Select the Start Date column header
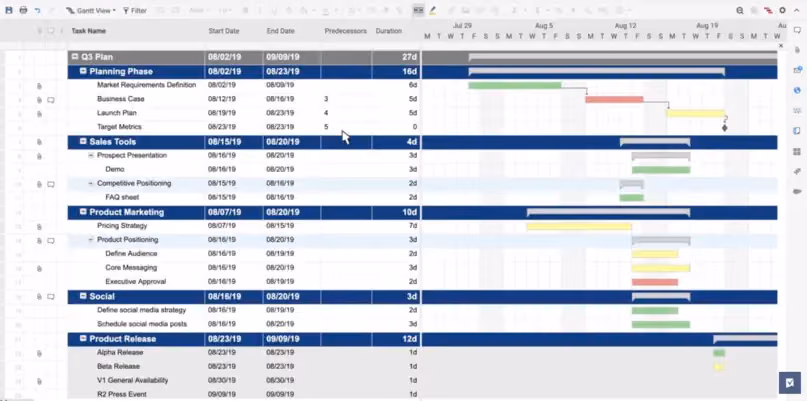Screen dimensions: 807x401 tap(224, 31)
